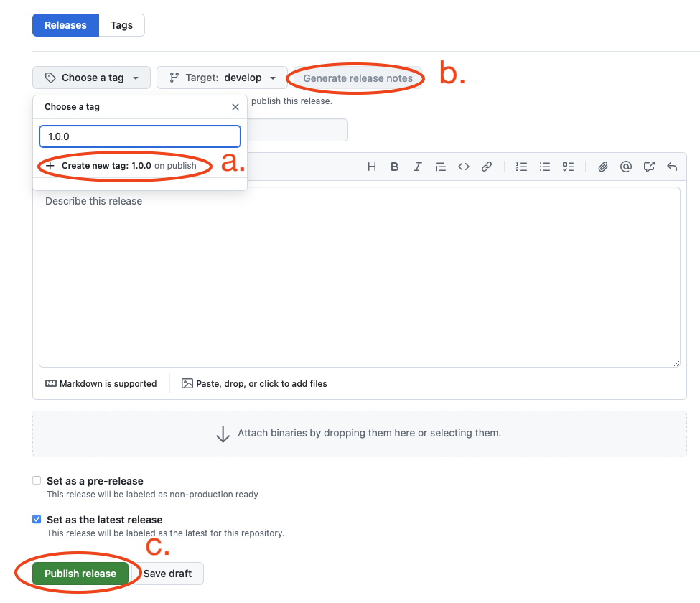The image size is (700, 603).
Task: Enable Set as a pre-release checkbox
Action: tap(37, 480)
